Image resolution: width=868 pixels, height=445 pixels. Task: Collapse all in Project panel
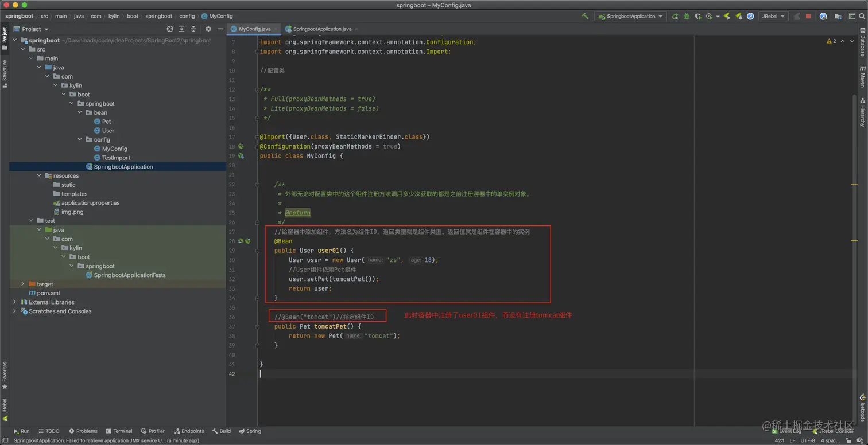[x=193, y=29]
